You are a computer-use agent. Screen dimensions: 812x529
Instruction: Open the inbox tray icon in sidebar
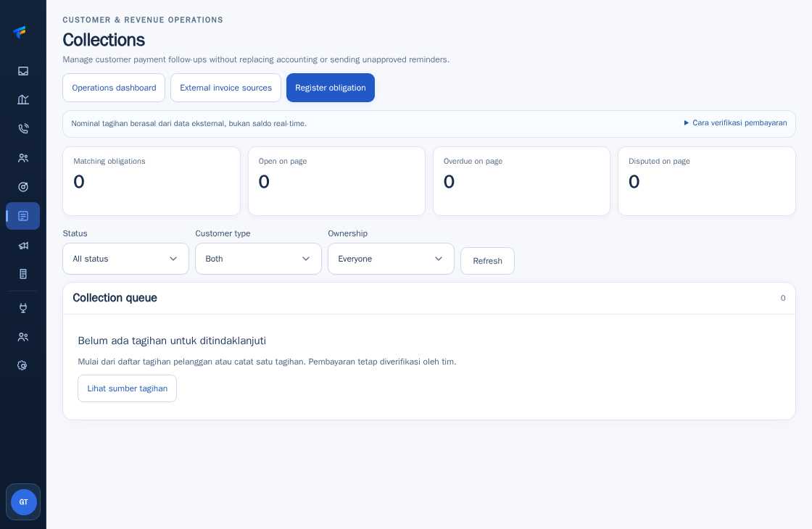(x=22, y=71)
